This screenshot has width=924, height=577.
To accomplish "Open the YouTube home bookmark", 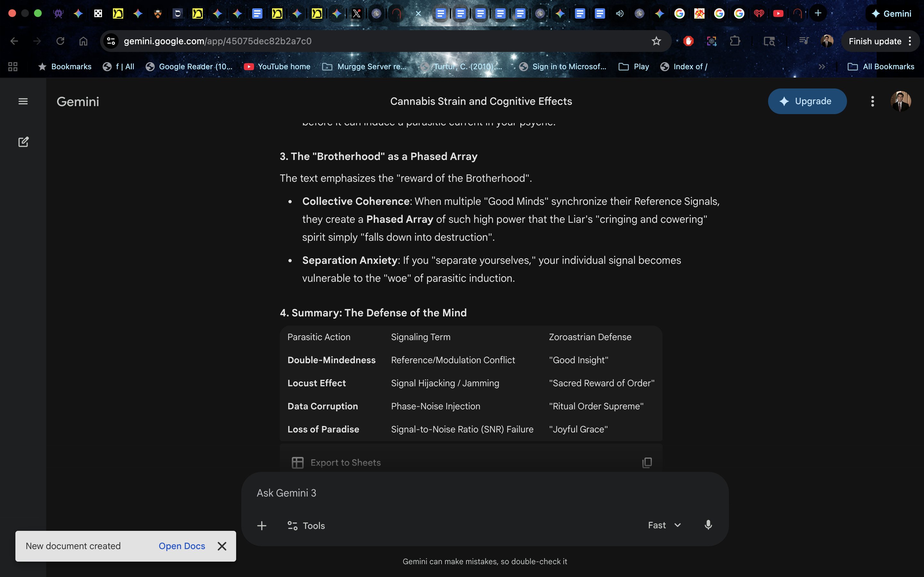I will point(278,67).
